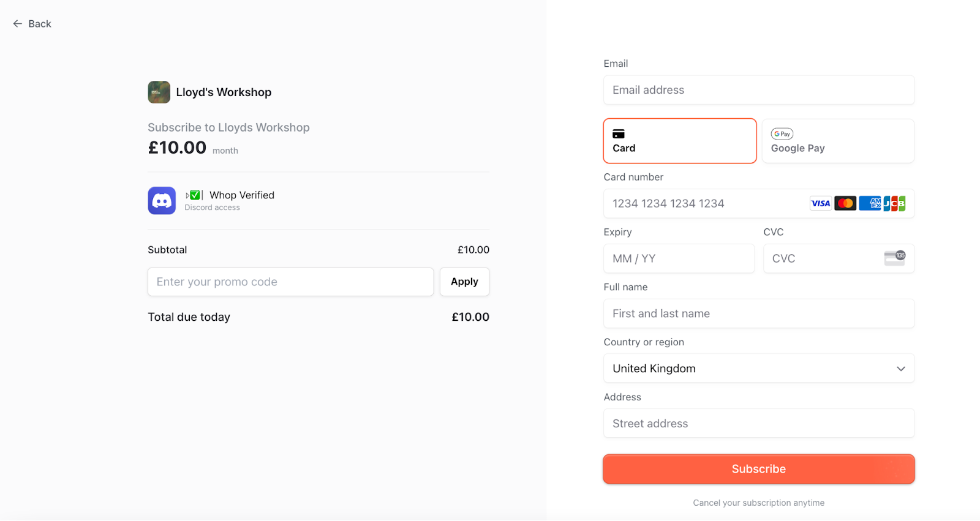
Task: Focus the Email address field
Action: click(x=759, y=90)
